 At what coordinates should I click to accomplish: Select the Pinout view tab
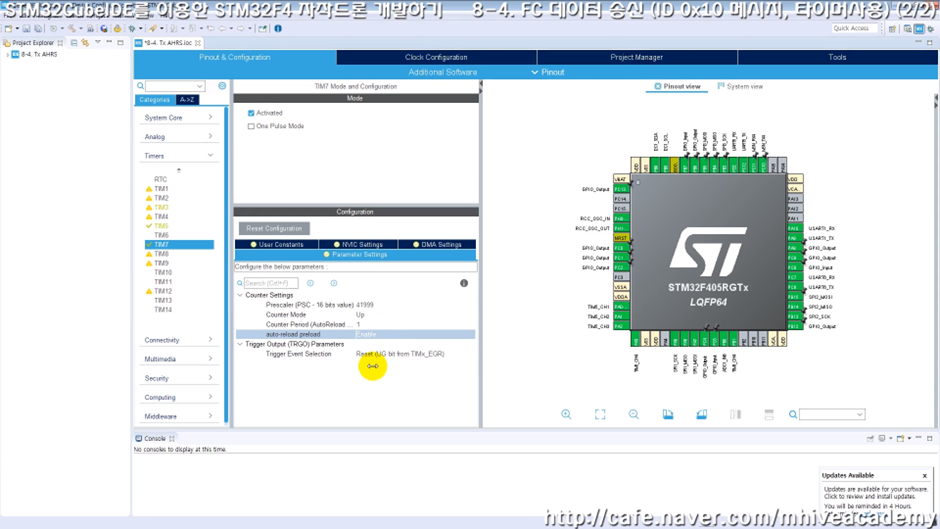tap(677, 86)
